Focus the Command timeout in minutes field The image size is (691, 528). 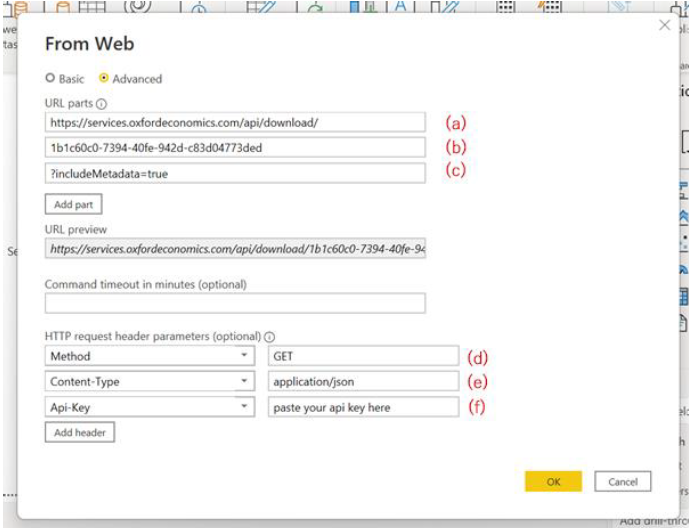pyautogui.click(x=235, y=303)
